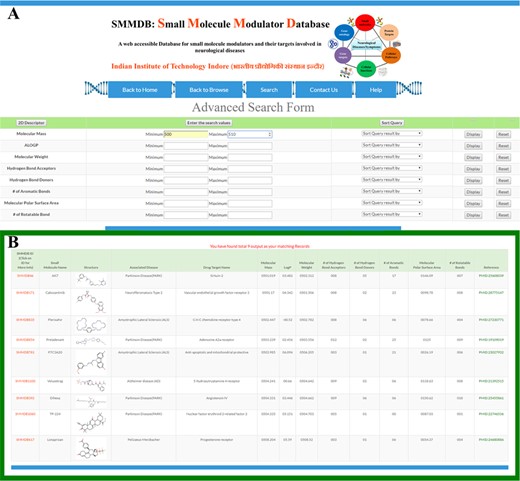
Task: Open the PMID reference link for Cabozantinib
Action: pyautogui.click(x=491, y=293)
